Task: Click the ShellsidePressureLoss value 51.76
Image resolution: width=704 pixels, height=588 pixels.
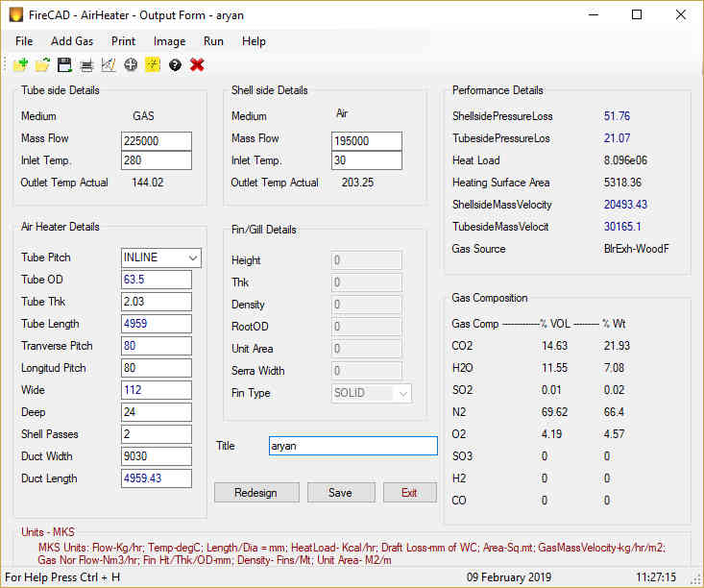Action: tap(617, 116)
